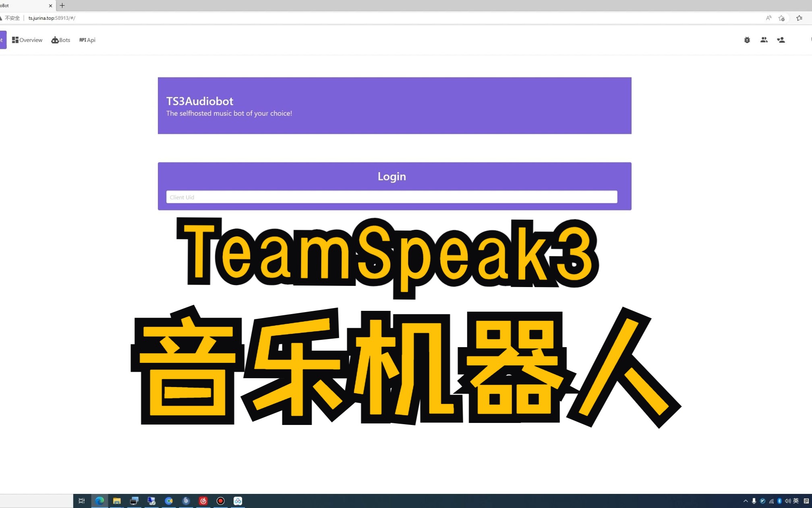Click the volume icon in system tray
Image resolution: width=812 pixels, height=508 pixels.
pyautogui.click(x=788, y=501)
